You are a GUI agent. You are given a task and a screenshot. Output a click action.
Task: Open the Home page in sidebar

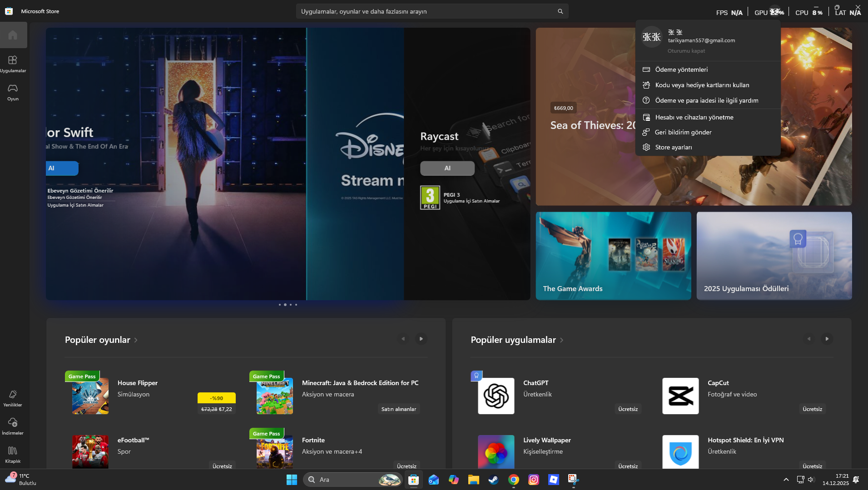pyautogui.click(x=13, y=35)
